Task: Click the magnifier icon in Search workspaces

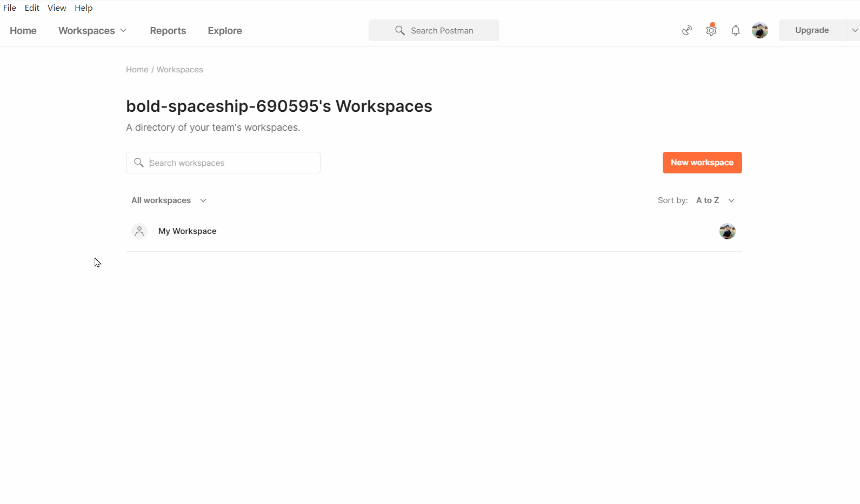Action: click(x=139, y=163)
